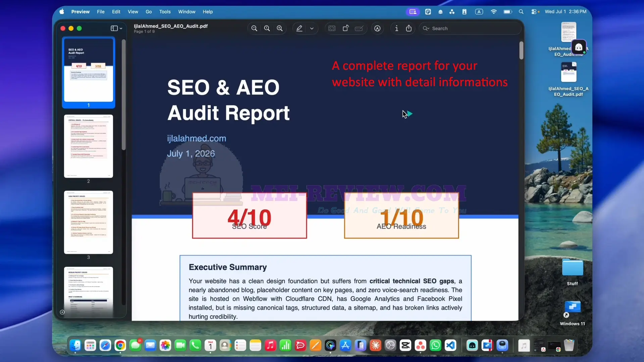Open System Settings from the Dock
The height and width of the screenshot is (362, 644).
click(x=390, y=345)
